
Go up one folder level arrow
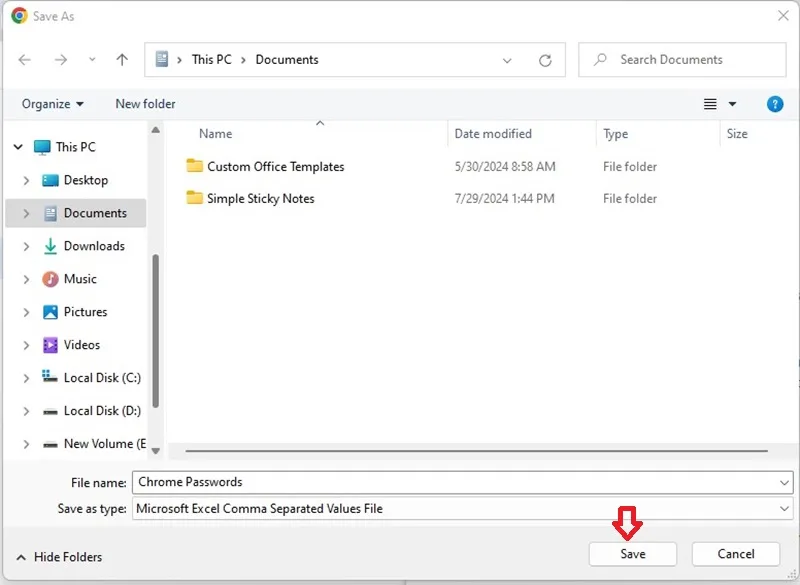click(x=122, y=60)
